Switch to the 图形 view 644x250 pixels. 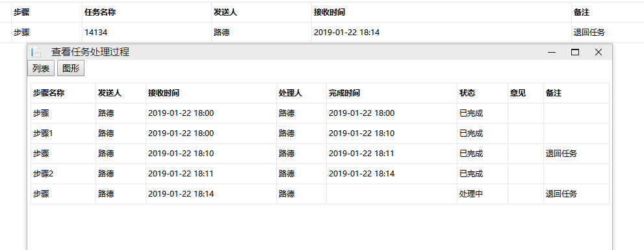[x=71, y=68]
